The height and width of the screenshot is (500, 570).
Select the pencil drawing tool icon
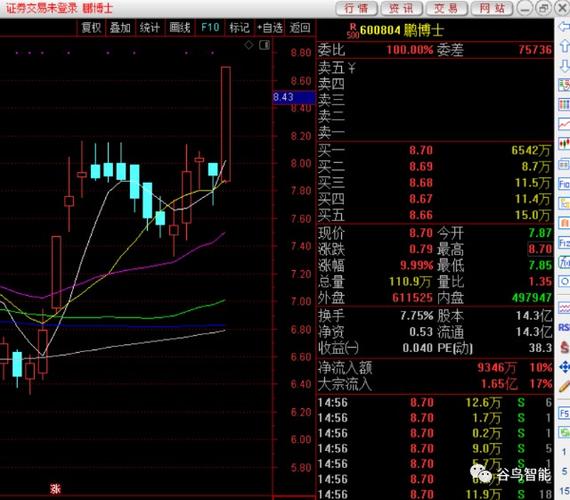[x=564, y=386]
